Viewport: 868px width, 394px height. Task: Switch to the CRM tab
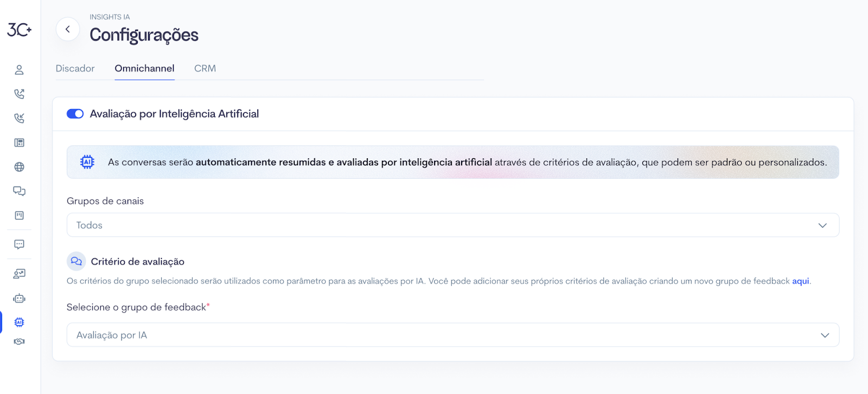[205, 68]
